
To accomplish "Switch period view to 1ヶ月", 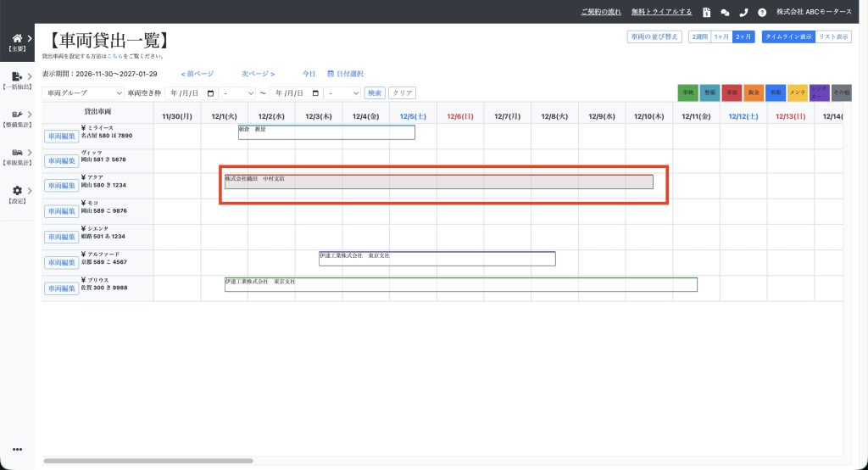I will coord(721,36).
